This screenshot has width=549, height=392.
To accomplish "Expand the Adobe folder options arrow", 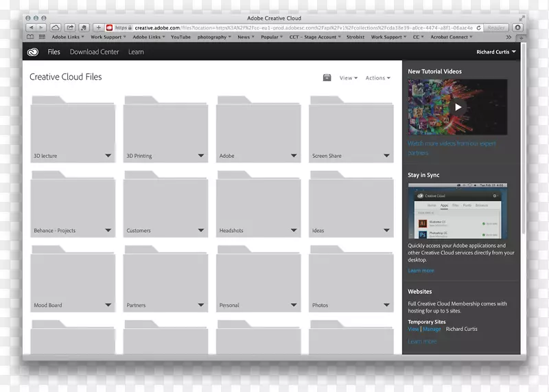I will tap(294, 156).
